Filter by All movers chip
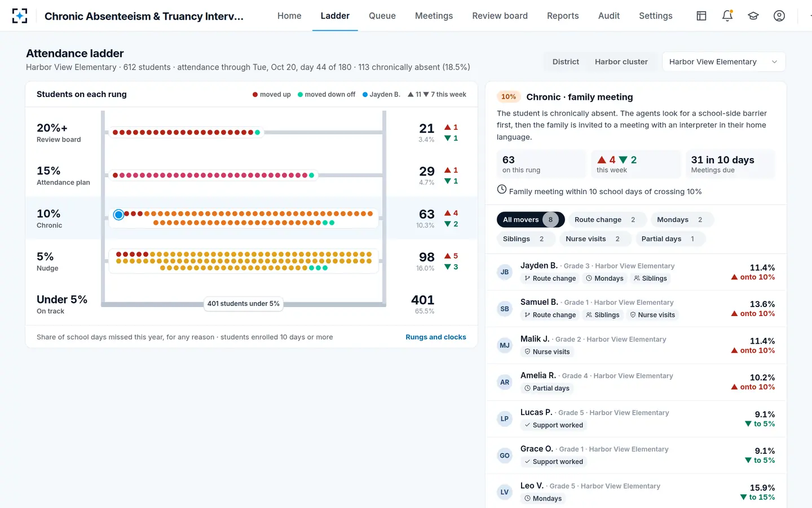 tap(531, 220)
